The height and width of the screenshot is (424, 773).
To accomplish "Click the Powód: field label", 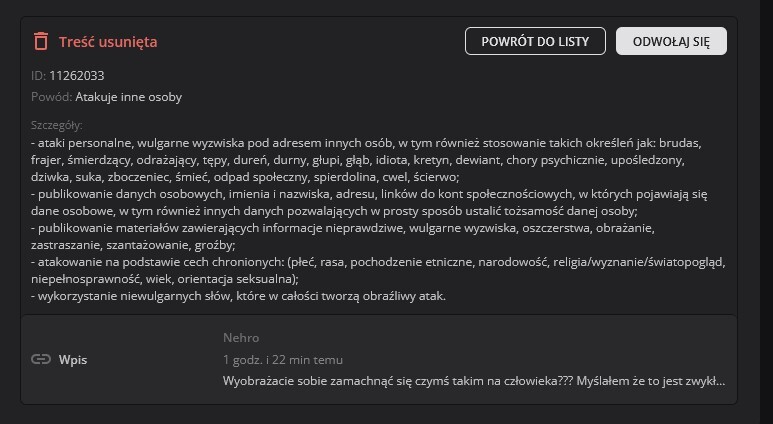I will point(51,97).
